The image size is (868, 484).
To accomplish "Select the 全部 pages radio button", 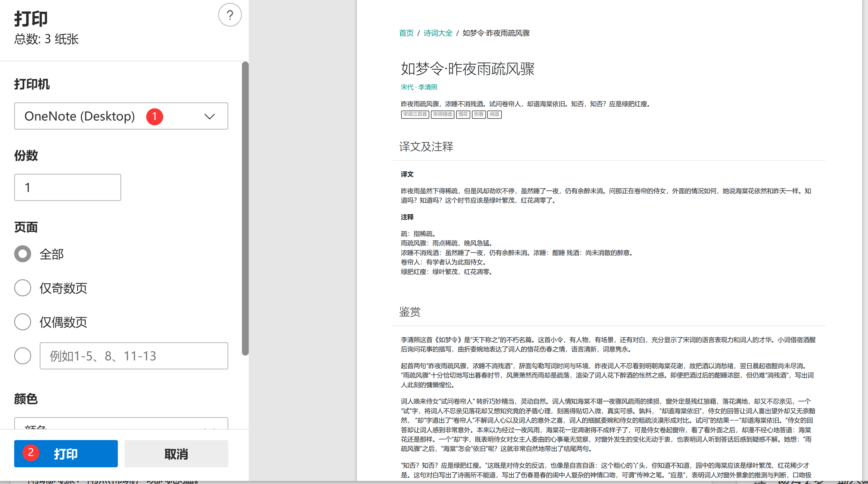I will [x=23, y=254].
